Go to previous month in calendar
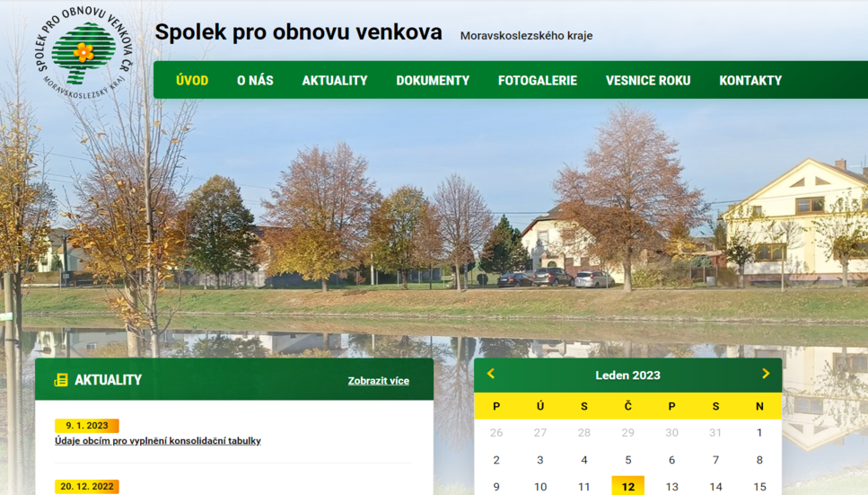868x495 pixels. point(491,374)
